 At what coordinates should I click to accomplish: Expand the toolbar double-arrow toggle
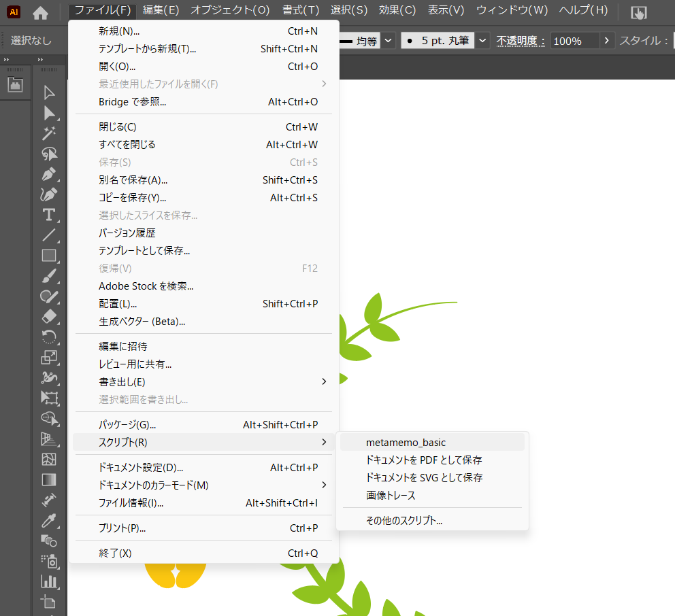pos(40,59)
